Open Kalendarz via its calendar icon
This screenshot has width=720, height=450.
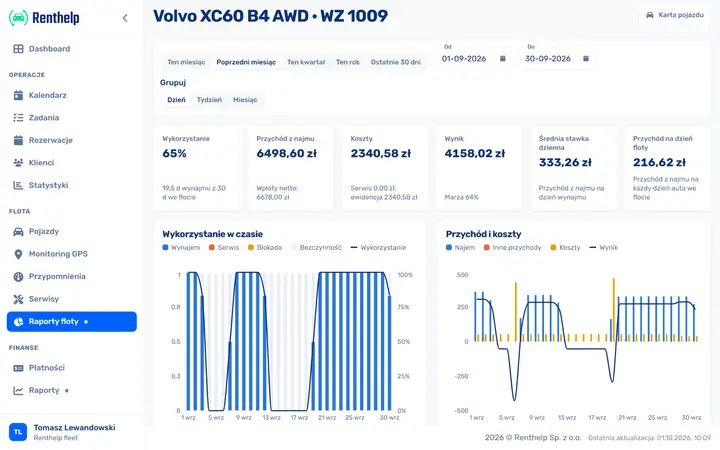[18, 95]
